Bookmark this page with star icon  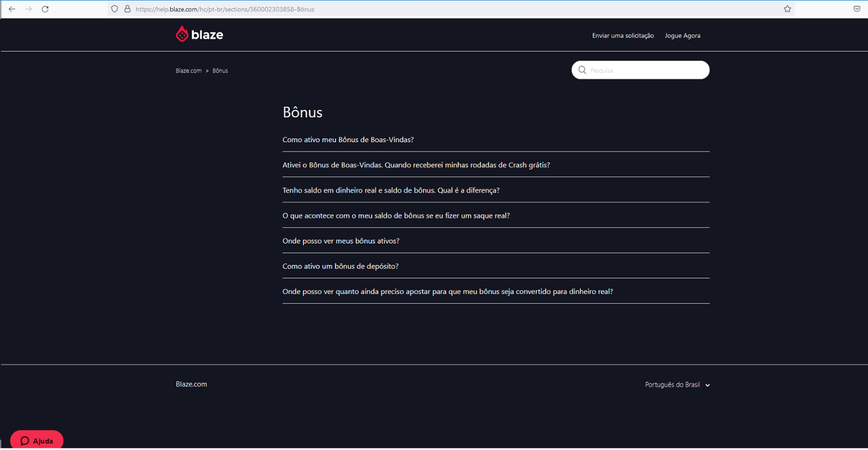tap(787, 9)
